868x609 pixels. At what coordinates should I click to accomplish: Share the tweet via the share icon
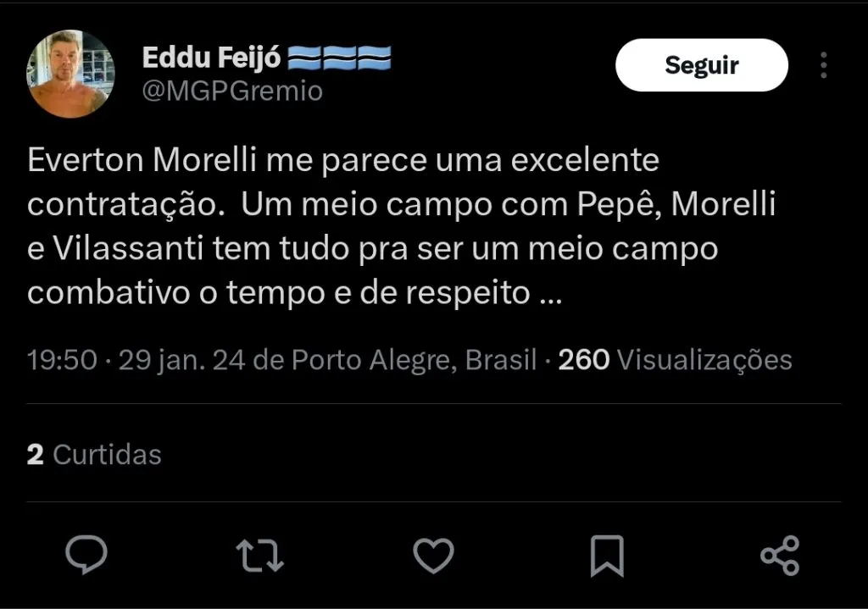point(780,556)
